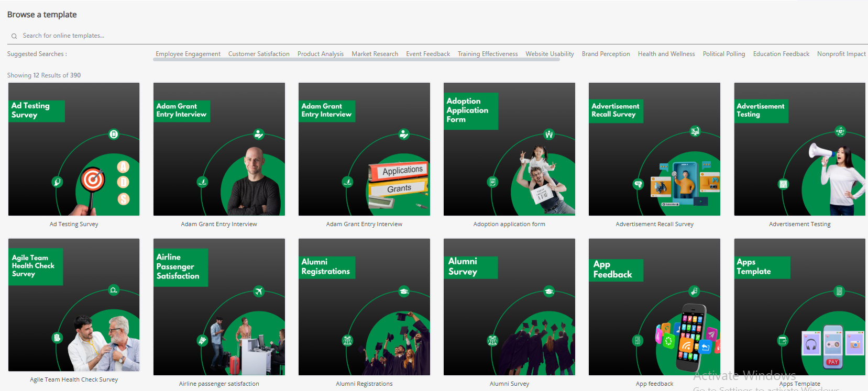
Task: Click 'Agile Team Health Check Survey' caption
Action: click(x=74, y=379)
